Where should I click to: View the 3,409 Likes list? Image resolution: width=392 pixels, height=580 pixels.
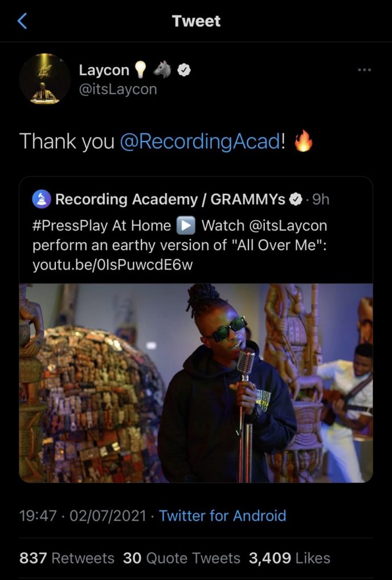pyautogui.click(x=289, y=558)
